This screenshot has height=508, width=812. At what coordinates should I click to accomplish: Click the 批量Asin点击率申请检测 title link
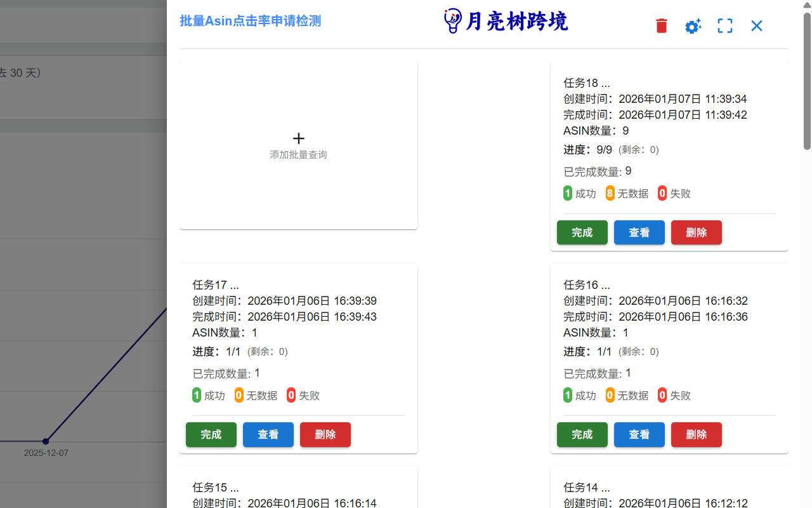250,21
